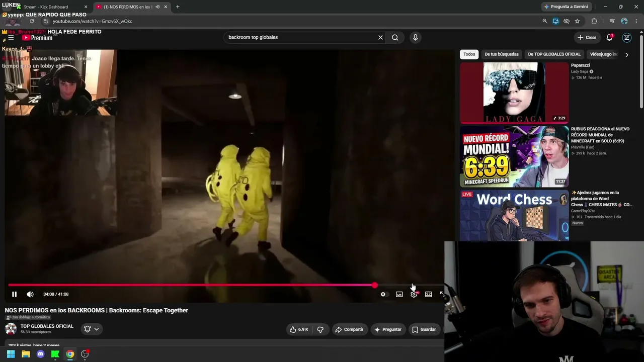This screenshot has width=644, height=362.
Task: Select the 'De tus búsquedas' chip
Action: click(x=502, y=54)
